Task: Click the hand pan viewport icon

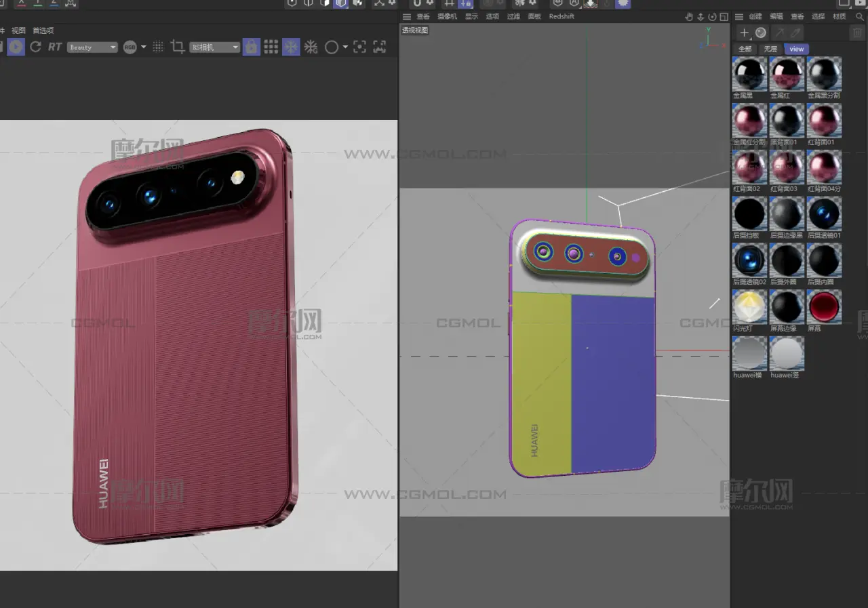Action: click(689, 16)
